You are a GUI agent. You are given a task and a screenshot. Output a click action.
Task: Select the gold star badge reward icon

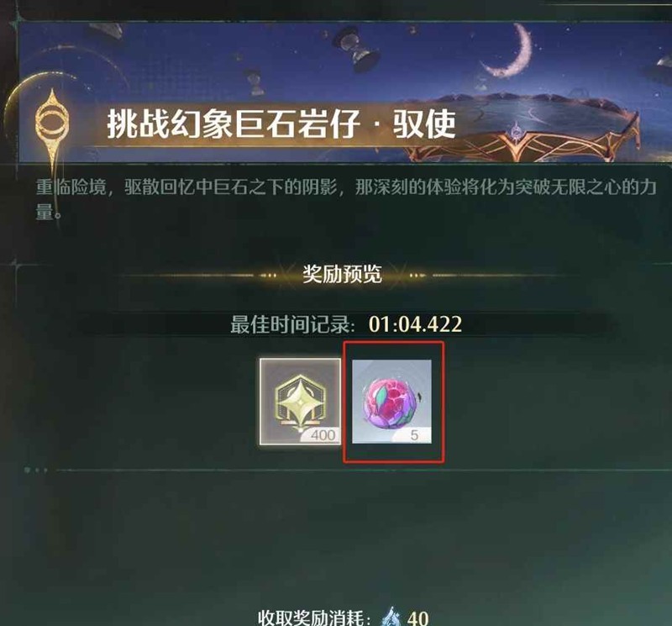pos(300,402)
